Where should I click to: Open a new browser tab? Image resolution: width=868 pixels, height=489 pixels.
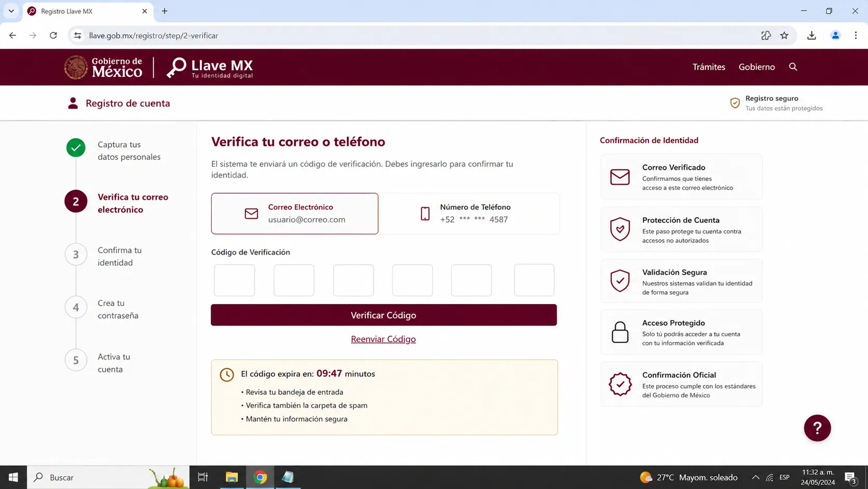click(165, 11)
